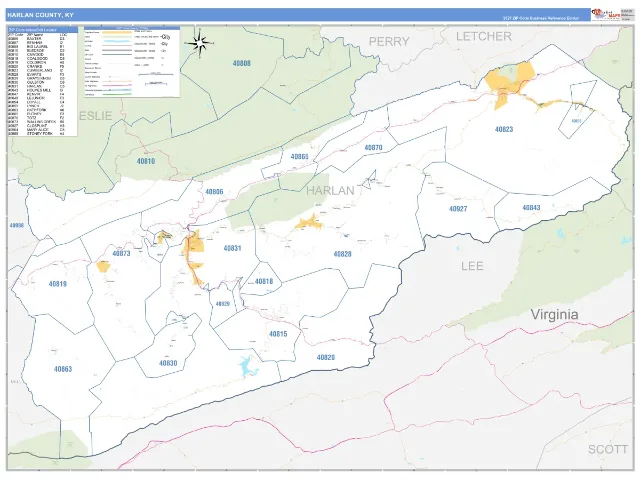640x480 pixels.
Task: Click the HARLAN county label
Action: click(330, 191)
